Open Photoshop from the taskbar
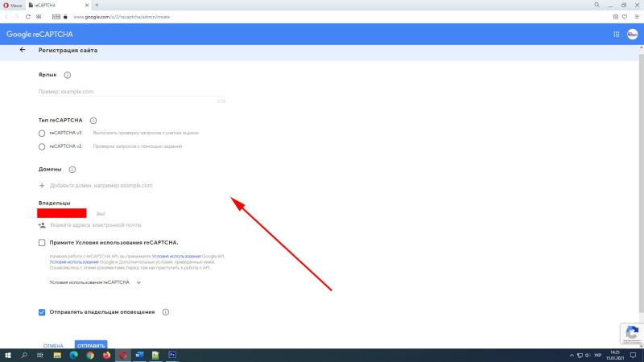This screenshot has width=644, height=362. [172, 356]
